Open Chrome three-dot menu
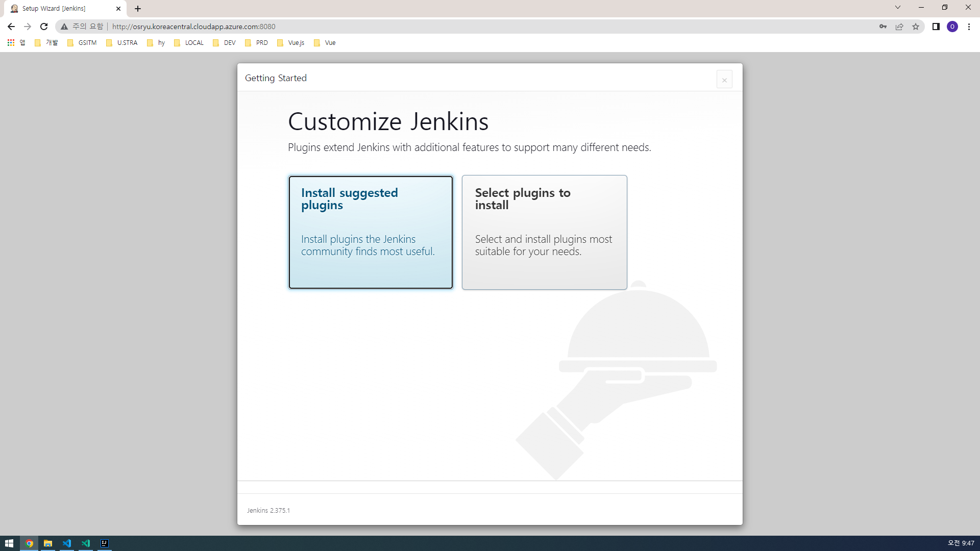Image resolution: width=980 pixels, height=551 pixels. coord(969,27)
